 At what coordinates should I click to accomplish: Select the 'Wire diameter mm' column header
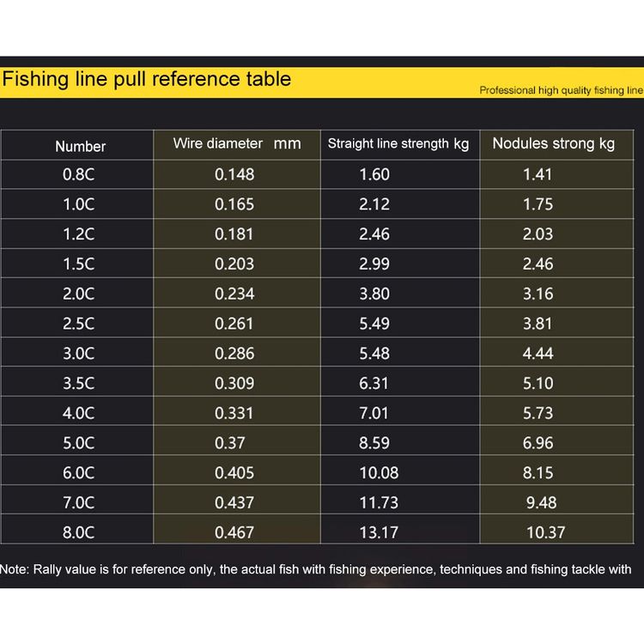[x=237, y=143]
